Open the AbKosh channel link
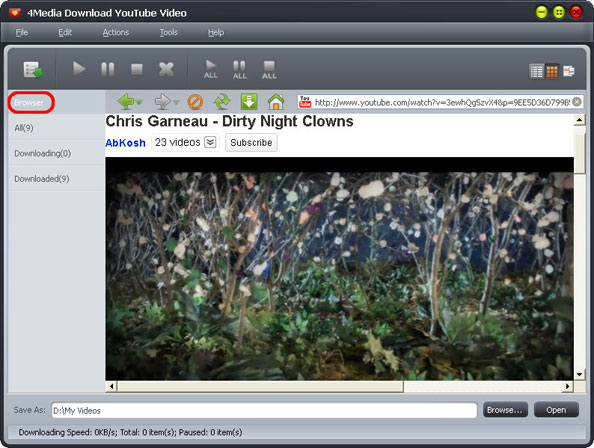 coord(125,143)
